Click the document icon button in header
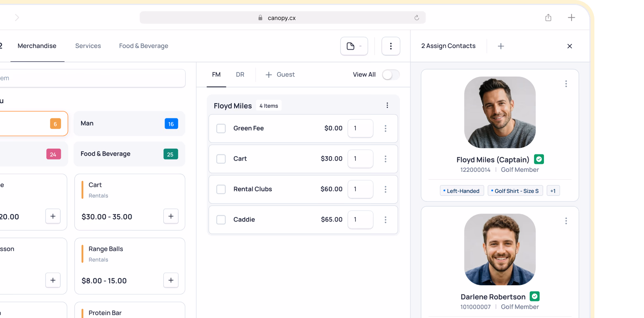The width and height of the screenshot is (644, 318). 354,46
